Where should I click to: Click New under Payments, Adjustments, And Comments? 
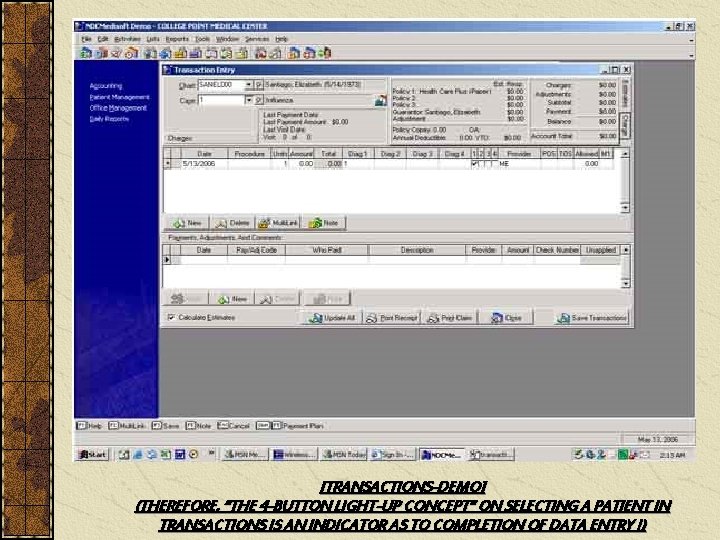coord(232,299)
